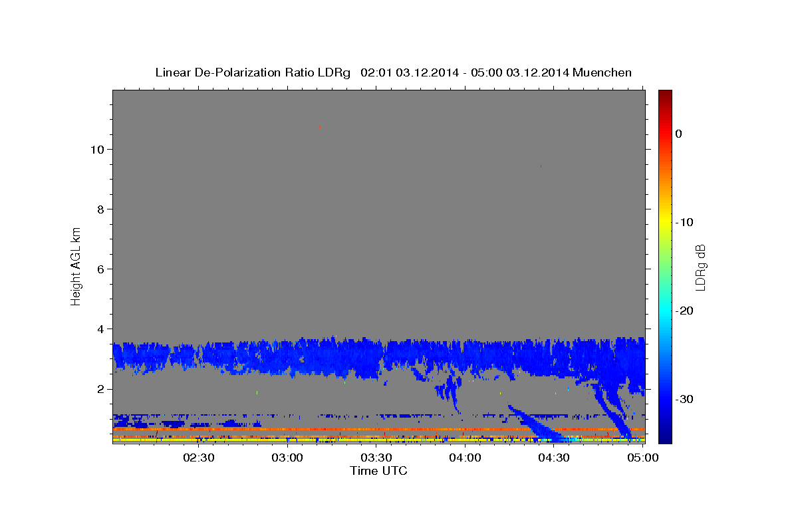Click the orange horizontal band near the bottom
The image size is (798, 532).
click(x=378, y=430)
